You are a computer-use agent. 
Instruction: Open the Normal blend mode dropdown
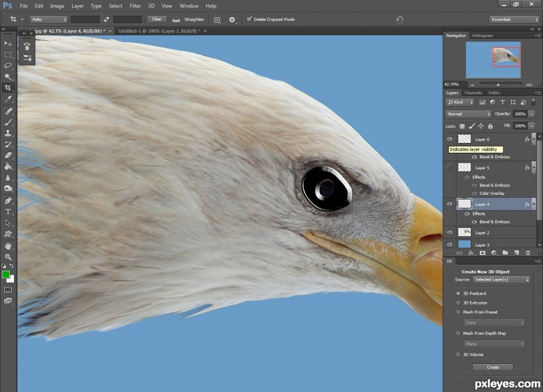point(468,114)
